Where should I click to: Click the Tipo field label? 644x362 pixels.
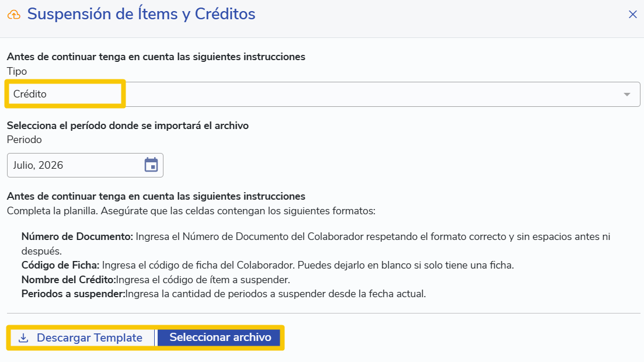[x=17, y=71]
